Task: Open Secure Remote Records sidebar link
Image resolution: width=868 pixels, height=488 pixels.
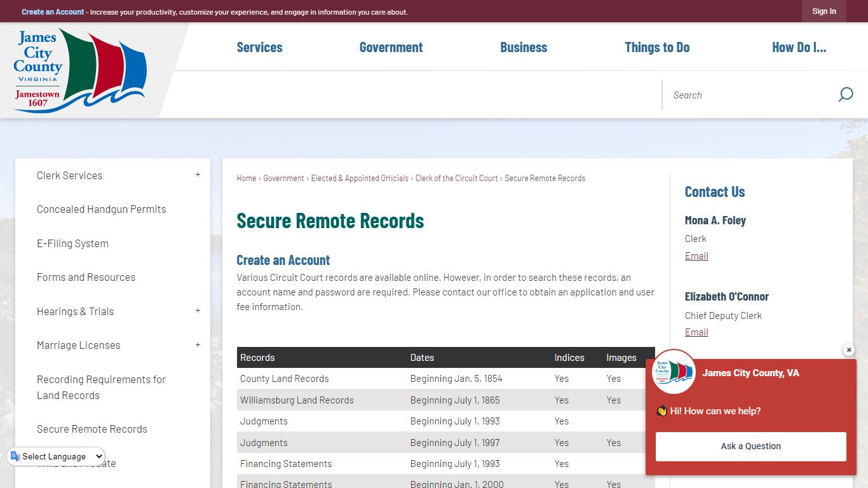Action: (x=92, y=429)
